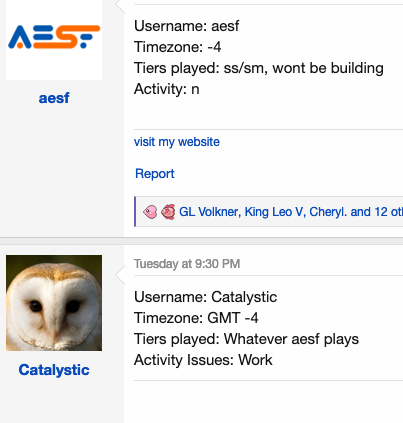The width and height of the screenshot is (403, 423).
Task: Click the 'Username: Catalystic' text line
Action: (205, 297)
